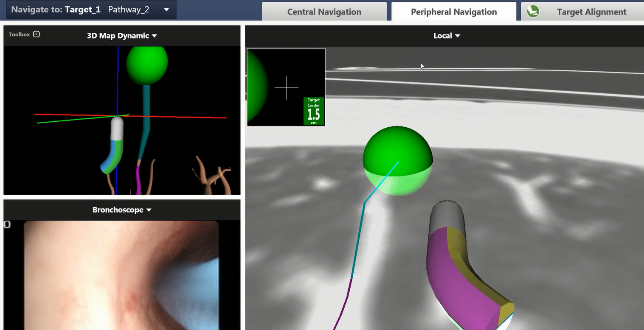The image size is (644, 330).
Task: Click the teal stem below the 3D Map target
Action: [146, 106]
